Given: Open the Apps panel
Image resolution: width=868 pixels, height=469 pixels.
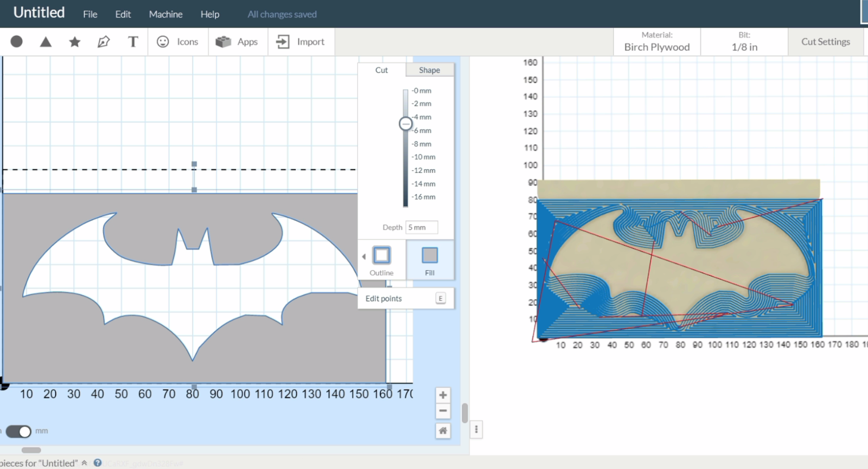Looking at the screenshot, I should tap(237, 42).
